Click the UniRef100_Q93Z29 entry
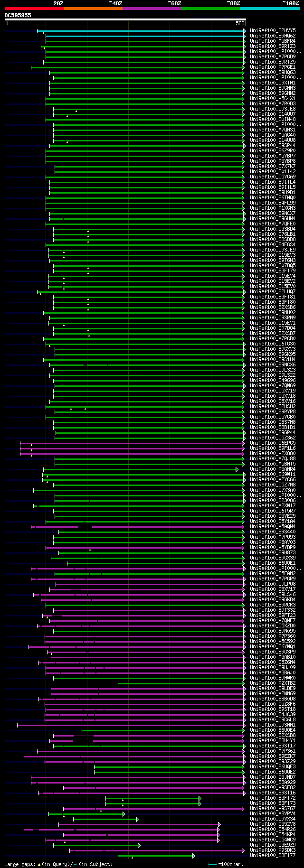This screenshot has width=304, height=868. coord(273,762)
